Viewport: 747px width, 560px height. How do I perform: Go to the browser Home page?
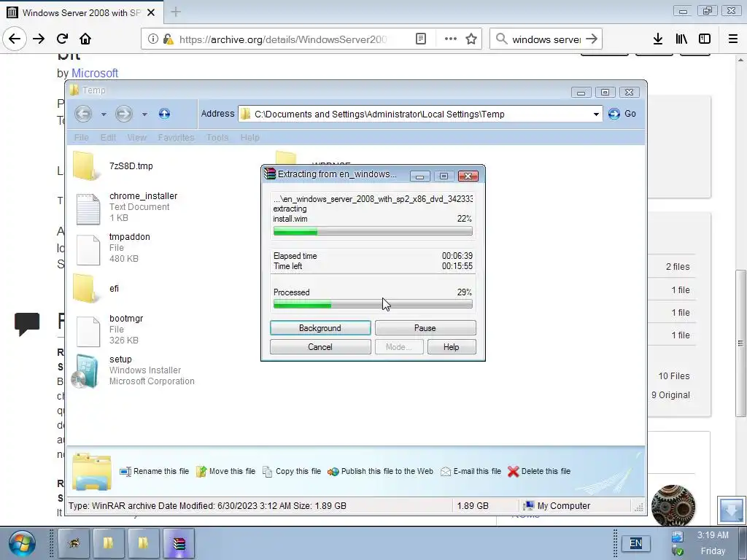[x=85, y=39]
